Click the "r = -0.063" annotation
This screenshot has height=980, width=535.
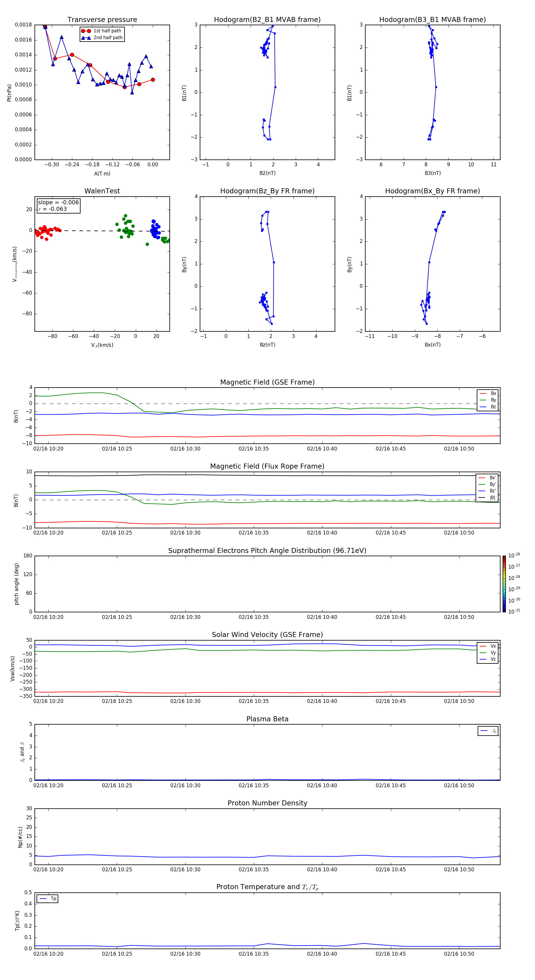click(53, 209)
